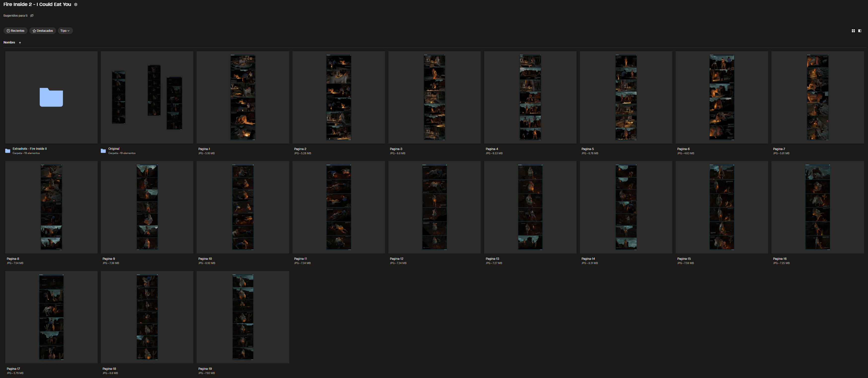
Task: Click the 'Pagina-15' file name
Action: click(684, 259)
